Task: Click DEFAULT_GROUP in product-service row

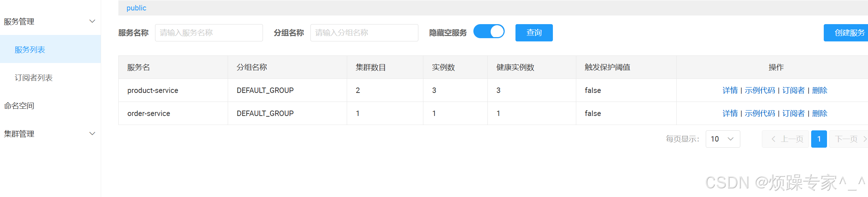Action: (x=265, y=90)
